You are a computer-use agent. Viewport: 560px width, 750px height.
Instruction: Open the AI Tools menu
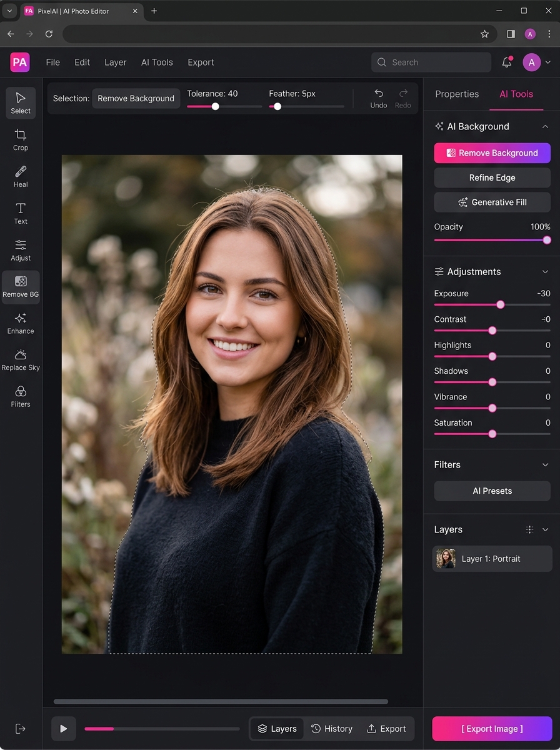pos(157,62)
